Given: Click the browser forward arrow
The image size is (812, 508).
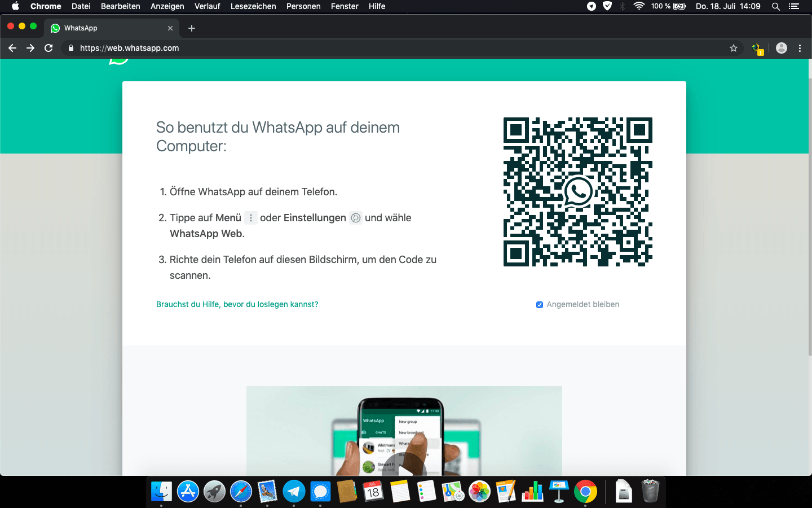Looking at the screenshot, I should pyautogui.click(x=30, y=48).
